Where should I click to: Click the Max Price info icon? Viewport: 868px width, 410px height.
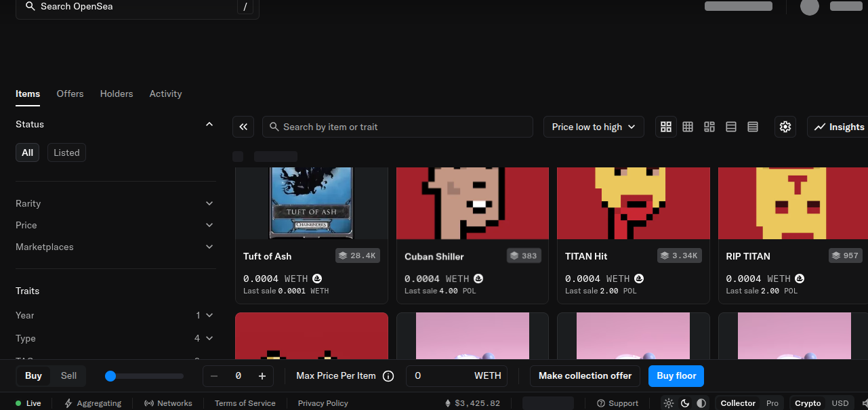coord(388,376)
